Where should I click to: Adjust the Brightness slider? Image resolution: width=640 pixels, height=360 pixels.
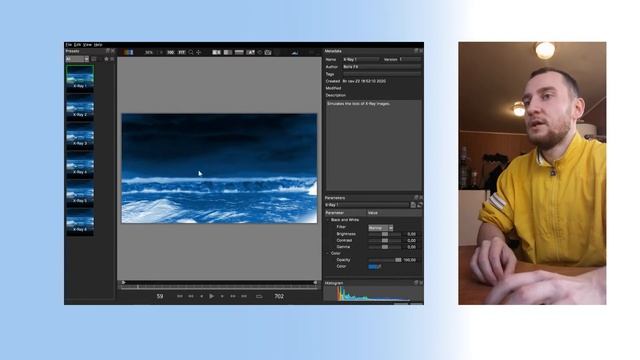384,234
